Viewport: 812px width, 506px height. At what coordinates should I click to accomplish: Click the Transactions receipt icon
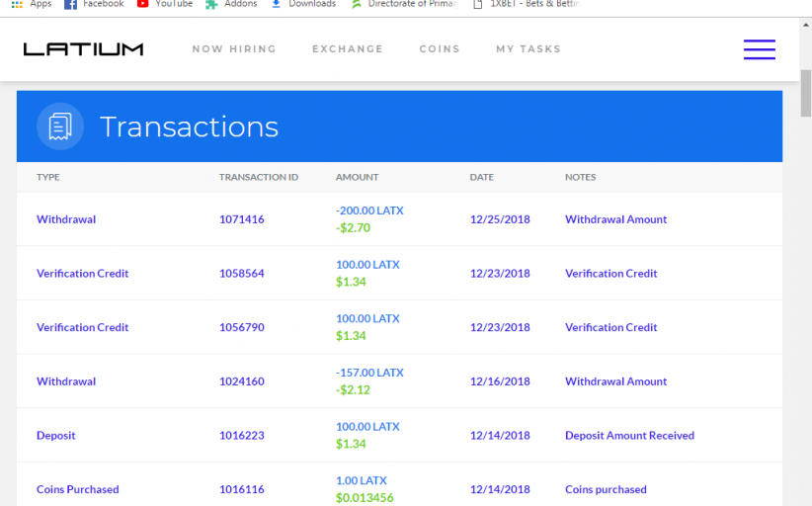[x=60, y=126]
